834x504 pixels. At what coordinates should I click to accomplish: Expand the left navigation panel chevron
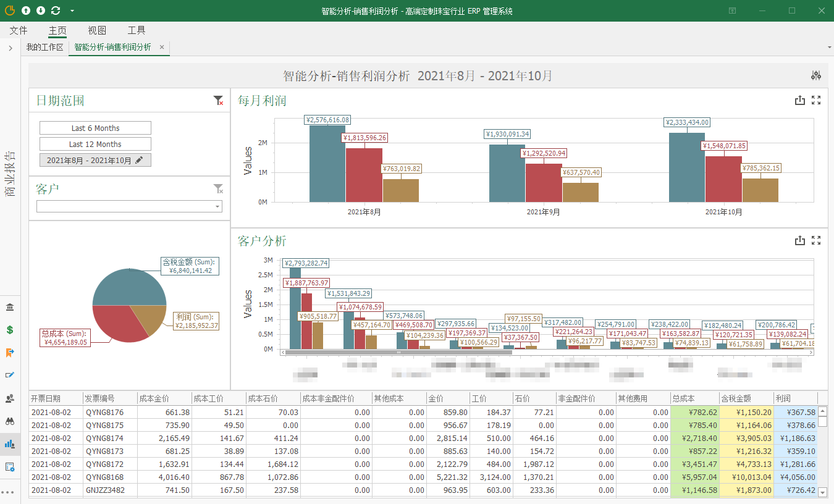coord(11,48)
